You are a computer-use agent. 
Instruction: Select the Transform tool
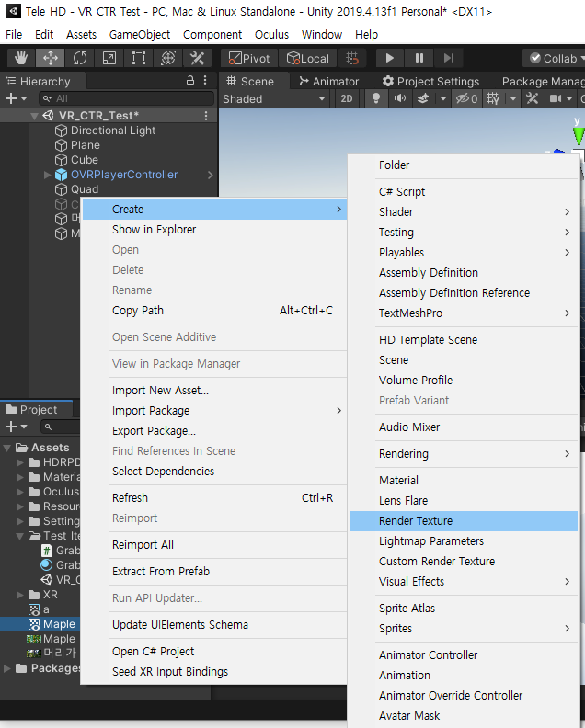(167, 58)
